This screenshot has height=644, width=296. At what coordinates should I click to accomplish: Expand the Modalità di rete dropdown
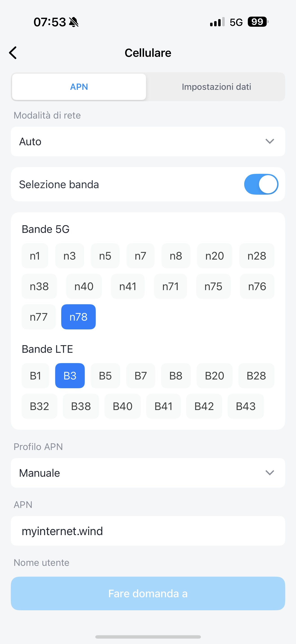coord(148,141)
